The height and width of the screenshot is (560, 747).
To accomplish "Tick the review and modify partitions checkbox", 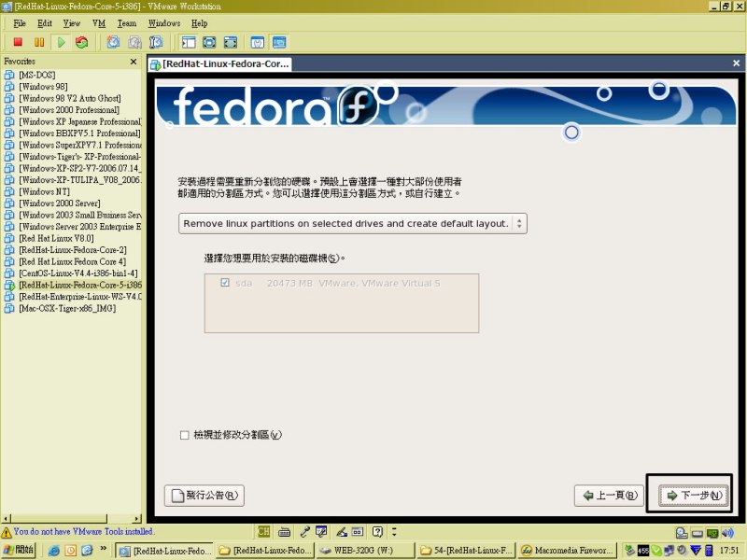I will [x=184, y=435].
